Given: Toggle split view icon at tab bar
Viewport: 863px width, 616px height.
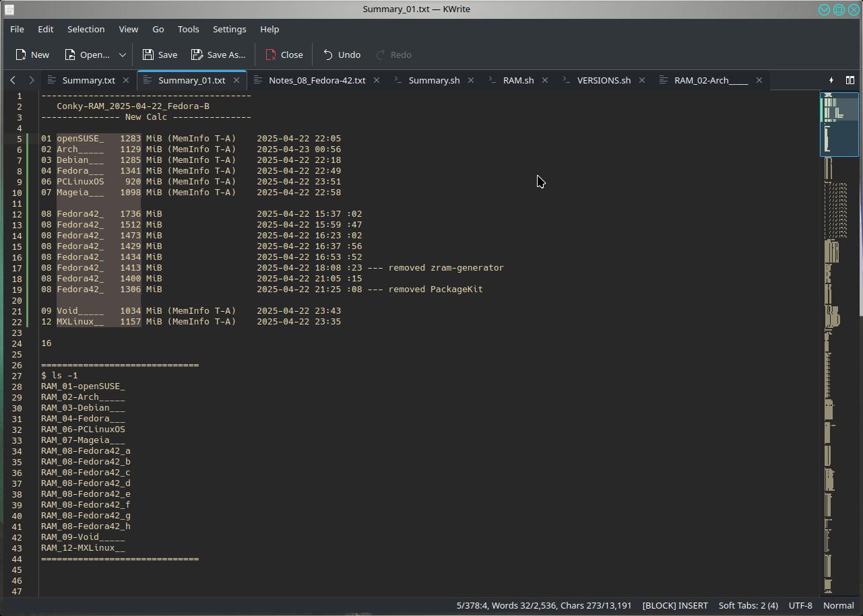Looking at the screenshot, I should (850, 80).
